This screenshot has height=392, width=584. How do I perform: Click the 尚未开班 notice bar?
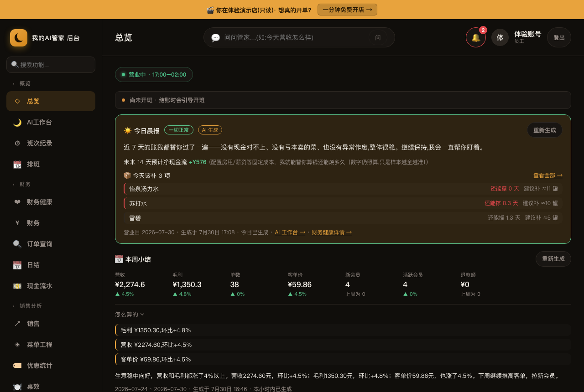click(343, 100)
